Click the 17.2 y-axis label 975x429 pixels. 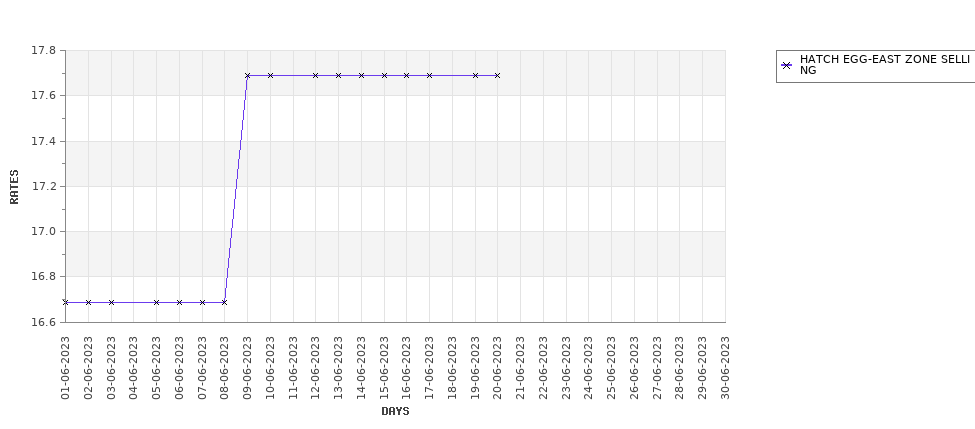click(43, 187)
